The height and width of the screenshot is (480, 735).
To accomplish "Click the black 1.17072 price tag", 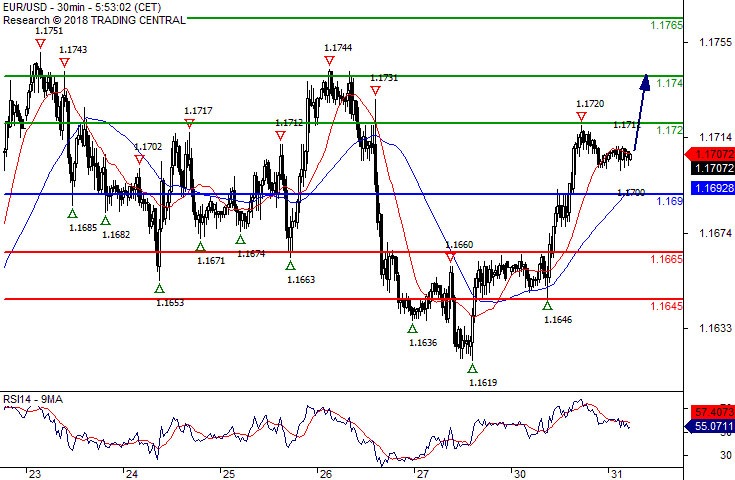I will pos(713,168).
